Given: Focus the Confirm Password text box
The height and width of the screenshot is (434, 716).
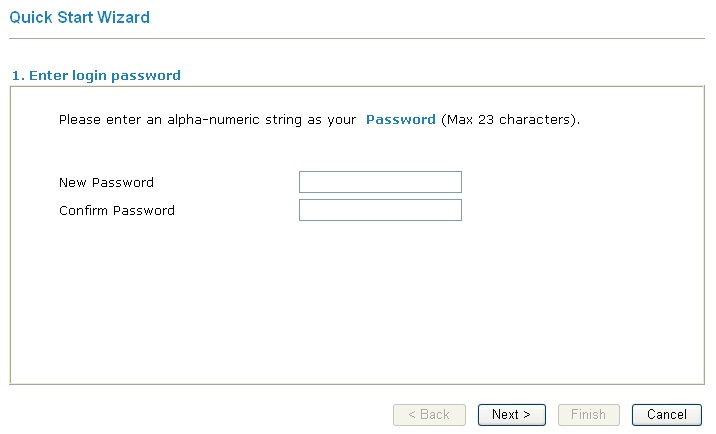Looking at the screenshot, I should tap(380, 210).
